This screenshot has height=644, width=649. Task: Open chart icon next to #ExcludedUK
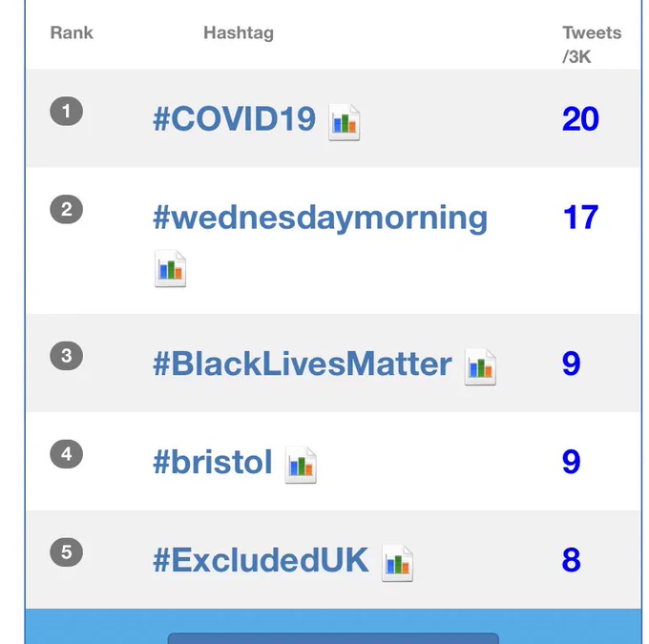click(397, 563)
